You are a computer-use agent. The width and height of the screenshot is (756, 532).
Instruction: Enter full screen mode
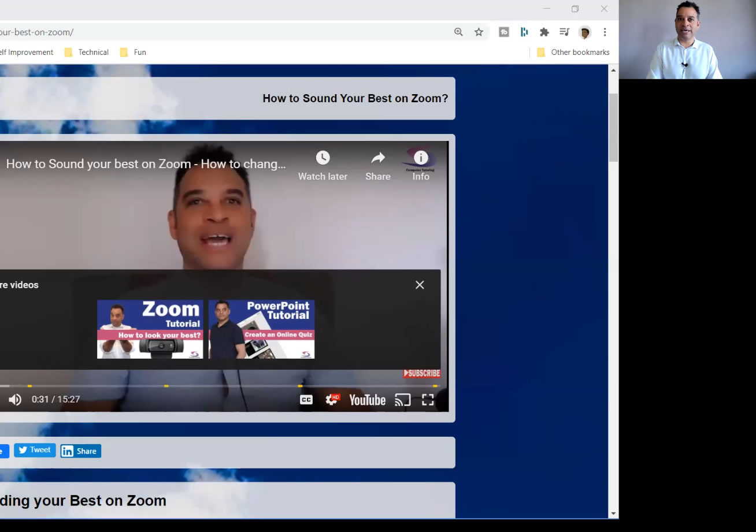coord(428,400)
